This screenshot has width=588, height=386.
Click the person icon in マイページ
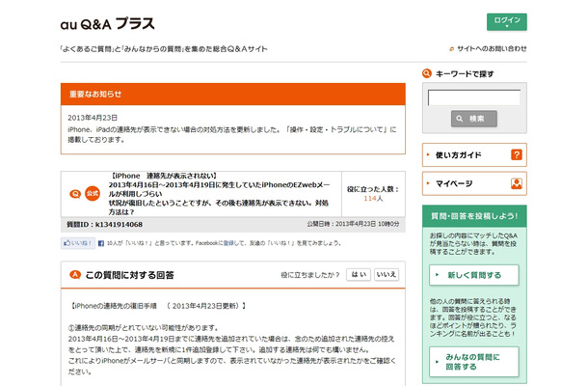tap(517, 183)
